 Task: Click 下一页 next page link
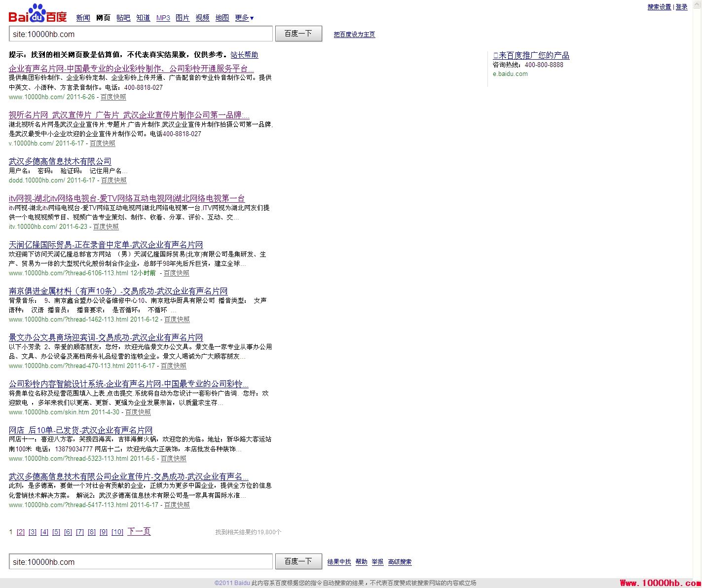[139, 531]
